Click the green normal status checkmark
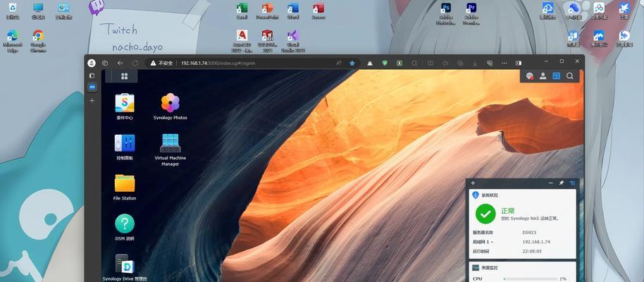This screenshot has height=282, width=644. tap(485, 214)
